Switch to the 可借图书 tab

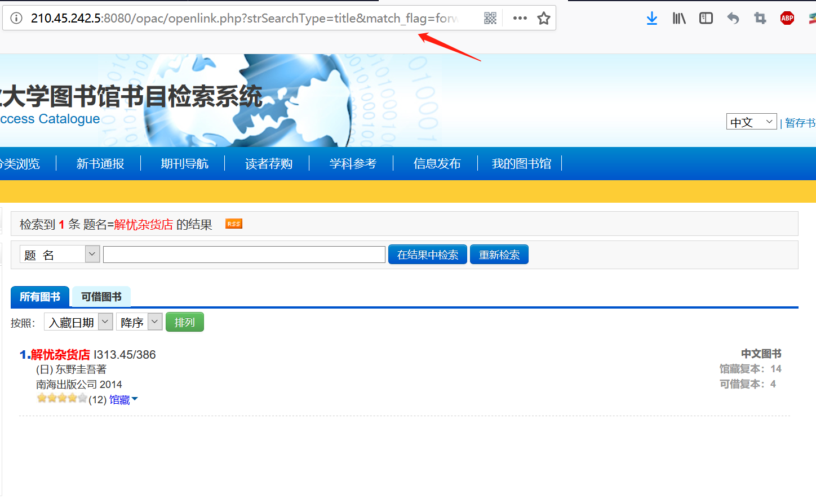click(x=101, y=296)
